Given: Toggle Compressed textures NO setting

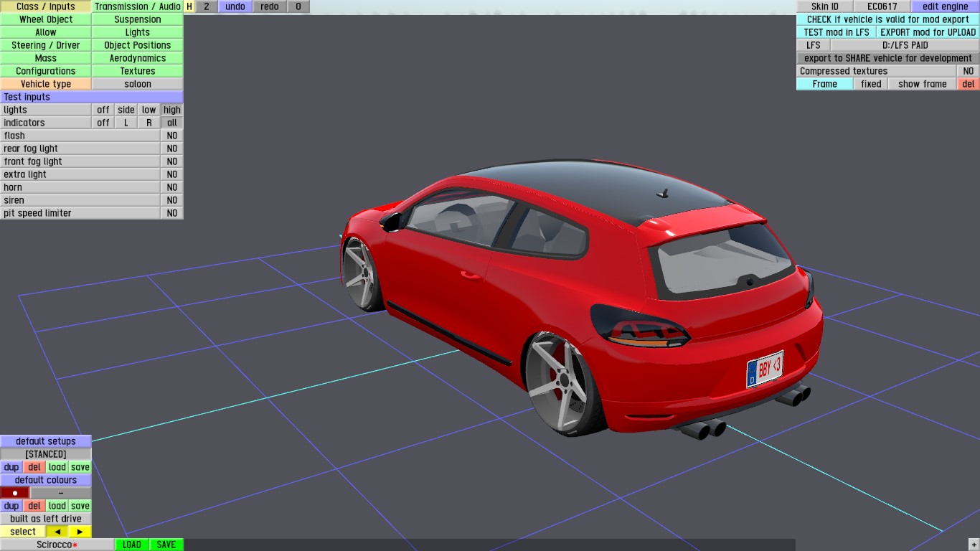Looking at the screenshot, I should 969,71.
